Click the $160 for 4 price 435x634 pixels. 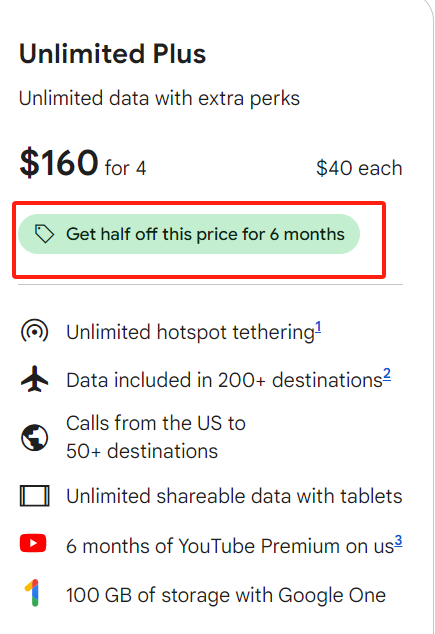tap(82, 163)
